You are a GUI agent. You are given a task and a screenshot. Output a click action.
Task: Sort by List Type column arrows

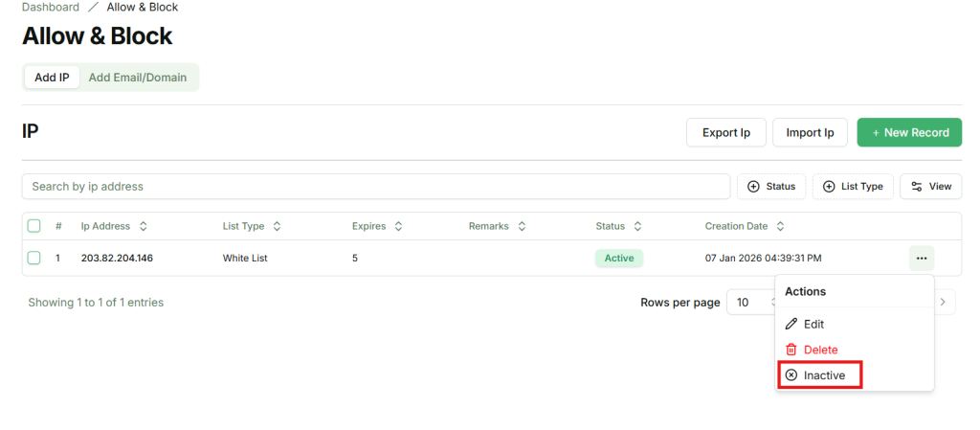click(277, 227)
